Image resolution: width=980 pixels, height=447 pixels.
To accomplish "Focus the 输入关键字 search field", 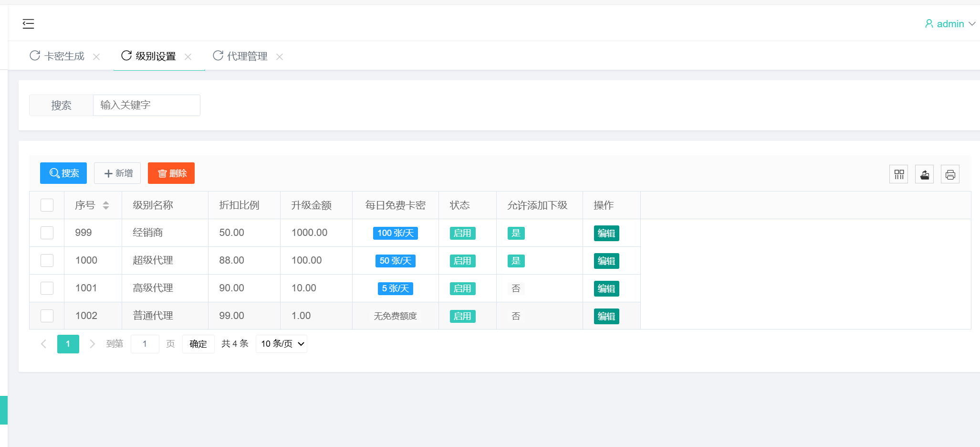I will click(146, 105).
